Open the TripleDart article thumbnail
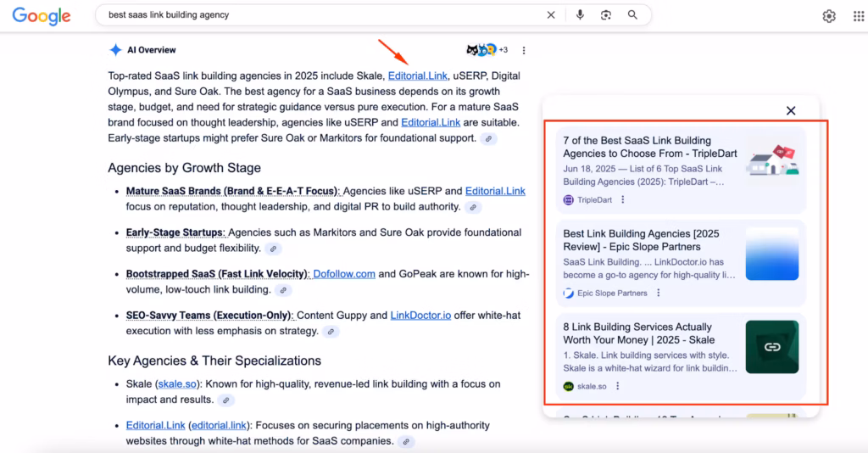868x453 pixels. (771, 160)
